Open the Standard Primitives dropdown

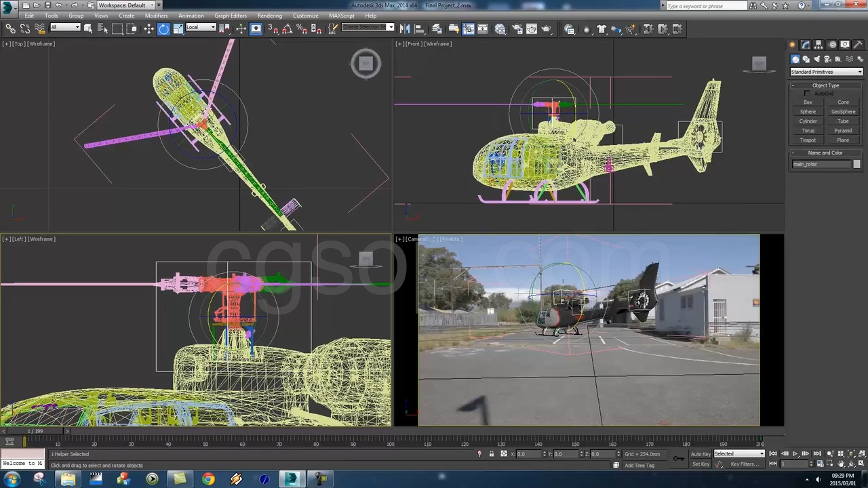[826, 72]
